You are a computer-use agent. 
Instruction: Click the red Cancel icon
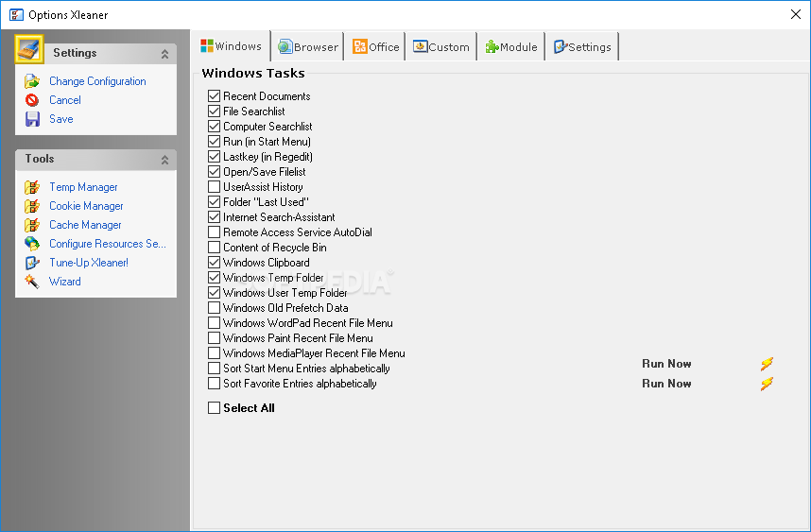tap(32, 100)
